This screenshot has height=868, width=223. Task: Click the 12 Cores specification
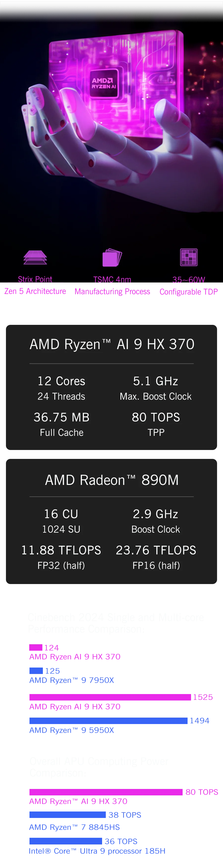pos(61,381)
